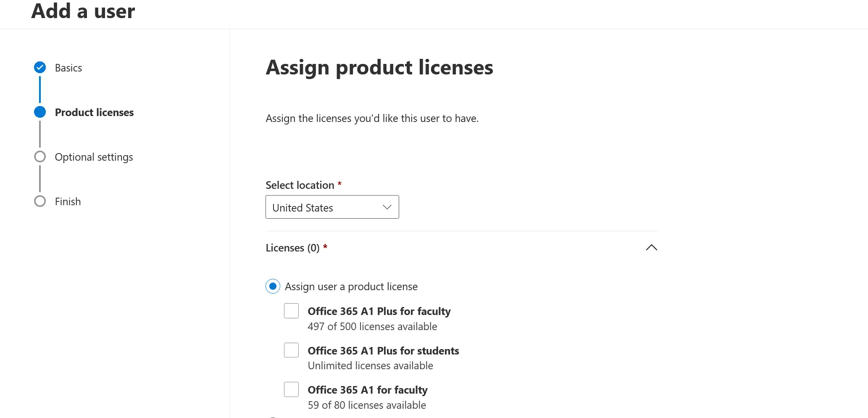Select Assign user a product license radio
Screen dimensions: 868x418
coord(273,286)
